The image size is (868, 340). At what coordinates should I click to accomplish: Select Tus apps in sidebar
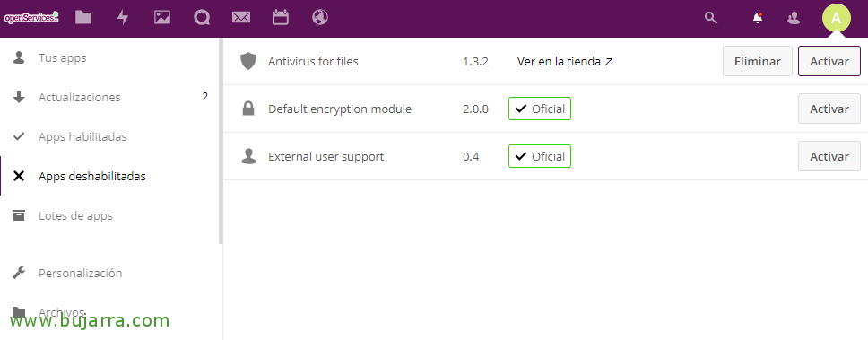click(63, 57)
